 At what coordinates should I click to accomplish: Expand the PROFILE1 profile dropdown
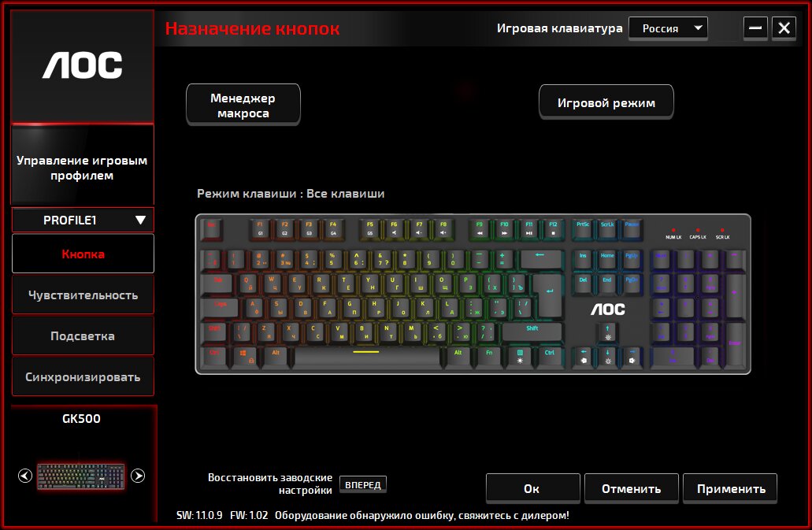[x=83, y=220]
